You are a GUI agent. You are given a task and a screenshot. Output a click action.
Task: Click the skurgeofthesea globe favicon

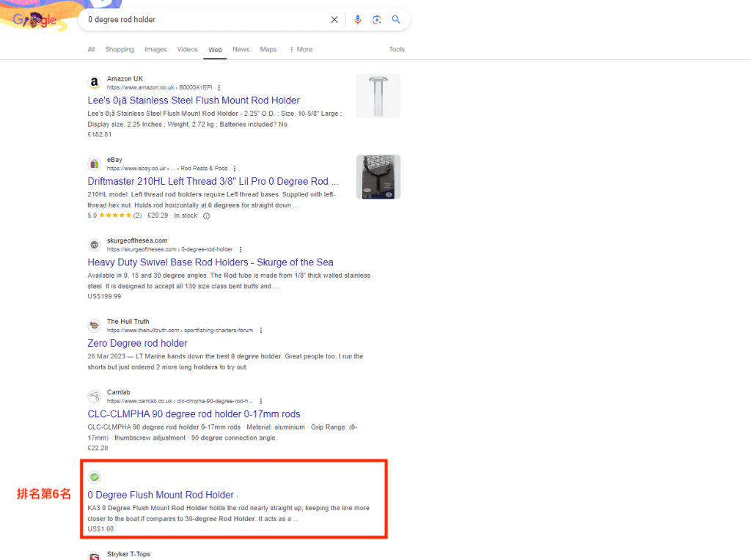(95, 245)
